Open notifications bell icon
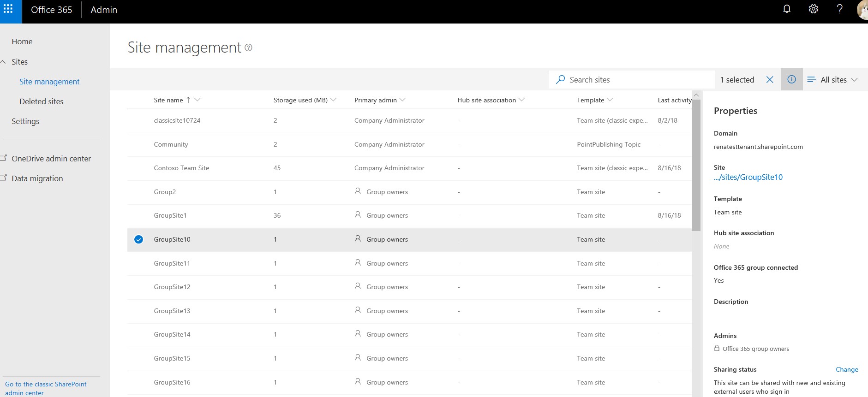 (787, 9)
